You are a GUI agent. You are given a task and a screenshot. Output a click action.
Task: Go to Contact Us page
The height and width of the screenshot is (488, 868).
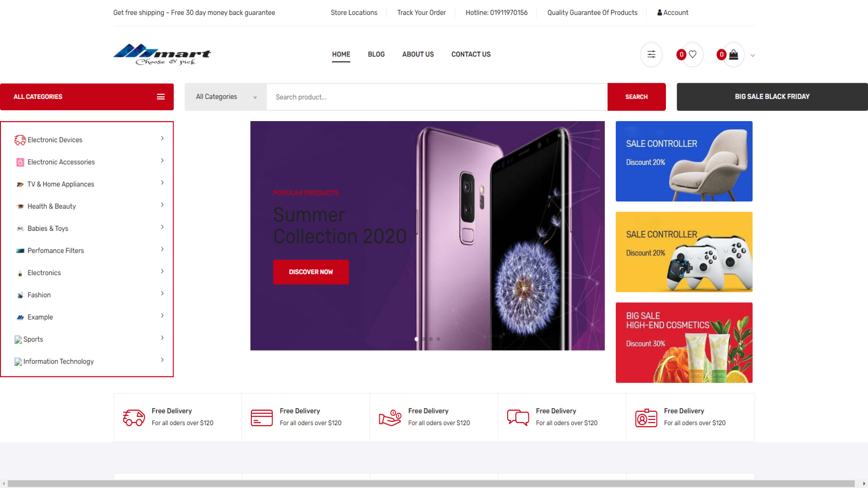(x=471, y=54)
